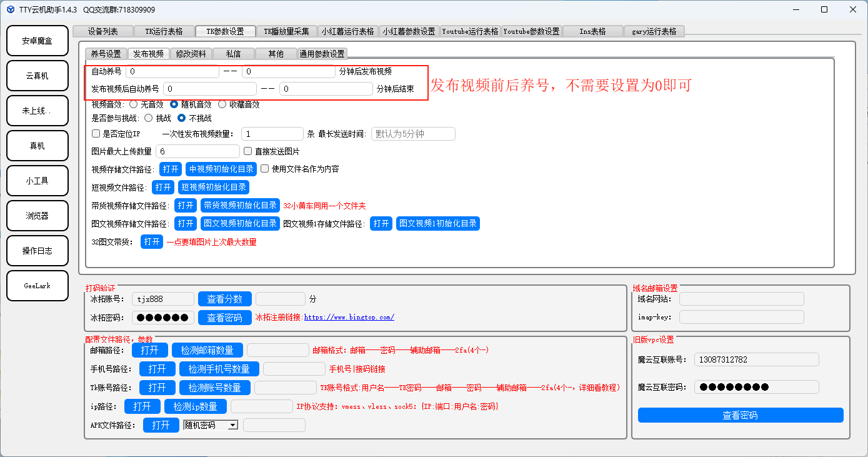Select the 挑战 radio option
This screenshot has width=868, height=457.
(x=157, y=118)
